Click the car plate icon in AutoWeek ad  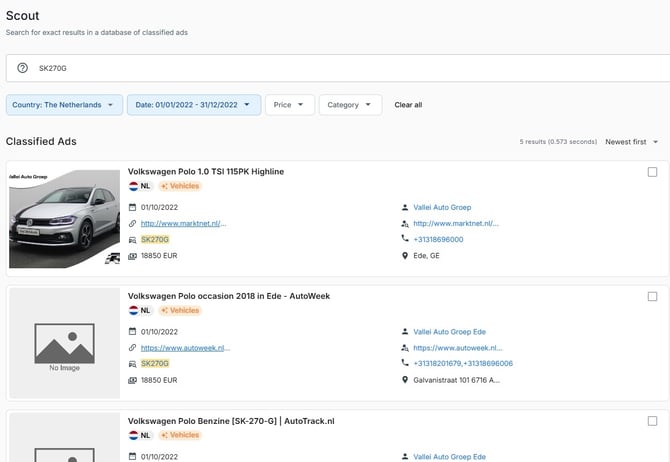pos(132,364)
